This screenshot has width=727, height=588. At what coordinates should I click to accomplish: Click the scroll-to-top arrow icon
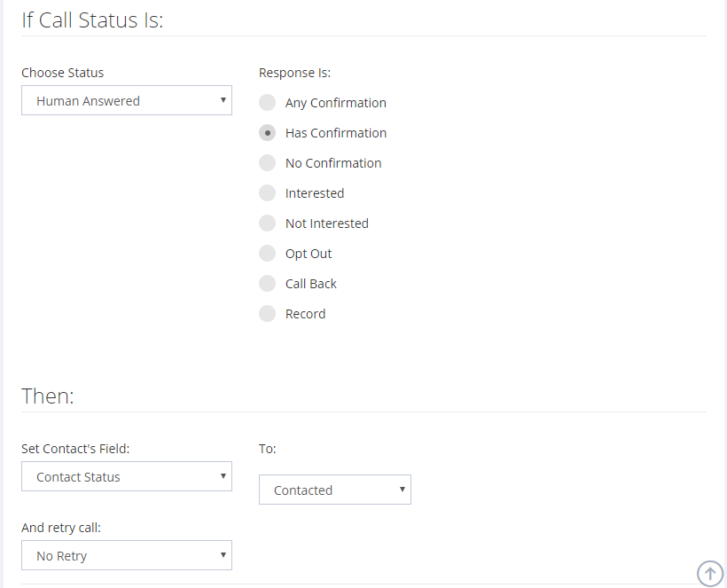(x=709, y=573)
